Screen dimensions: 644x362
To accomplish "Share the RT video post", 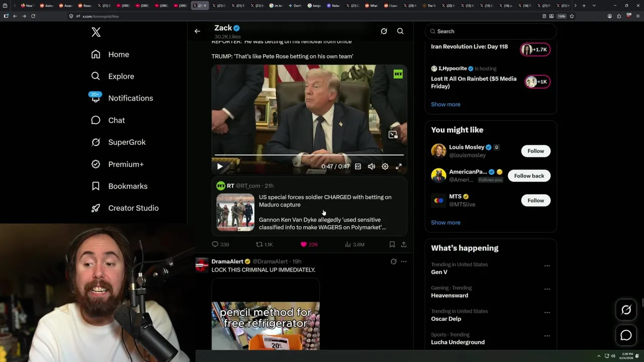I will (404, 244).
